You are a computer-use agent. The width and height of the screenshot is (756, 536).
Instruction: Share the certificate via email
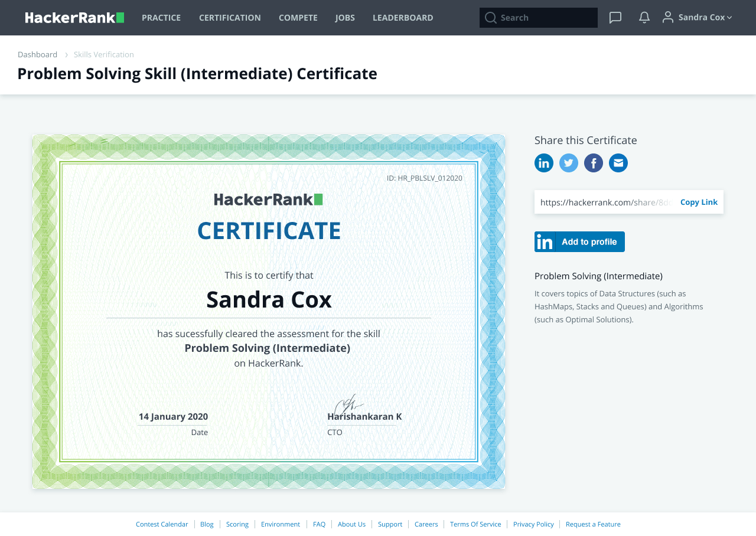pos(618,163)
